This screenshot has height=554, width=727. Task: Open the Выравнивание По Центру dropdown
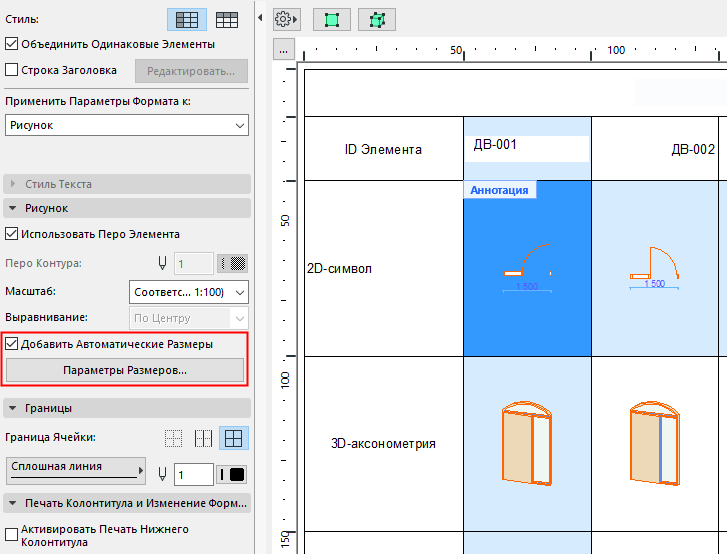pyautogui.click(x=189, y=318)
